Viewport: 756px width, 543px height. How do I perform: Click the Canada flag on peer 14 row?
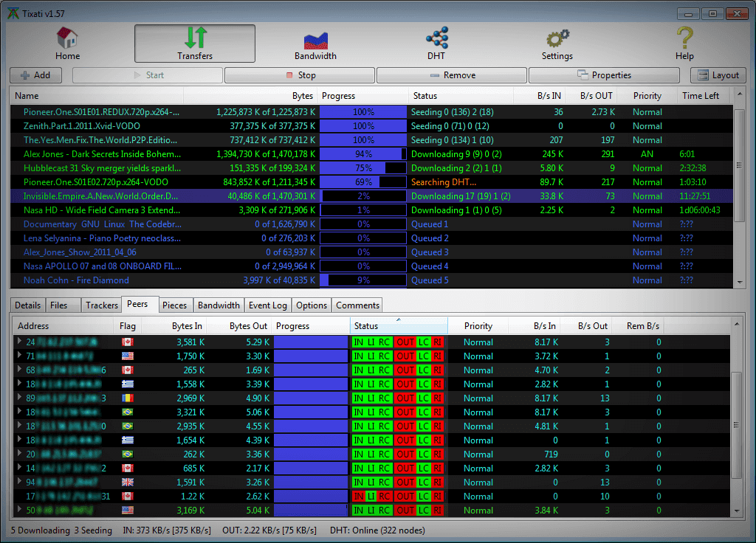(x=128, y=468)
